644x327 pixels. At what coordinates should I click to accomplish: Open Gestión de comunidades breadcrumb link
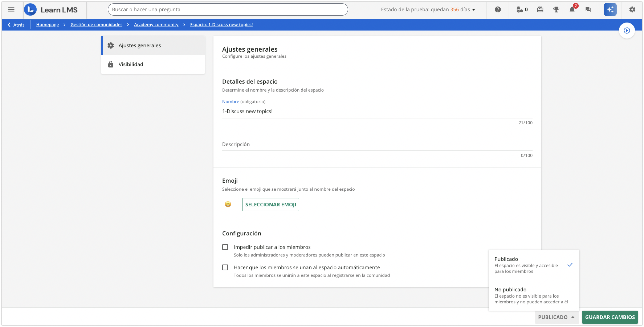pyautogui.click(x=96, y=25)
